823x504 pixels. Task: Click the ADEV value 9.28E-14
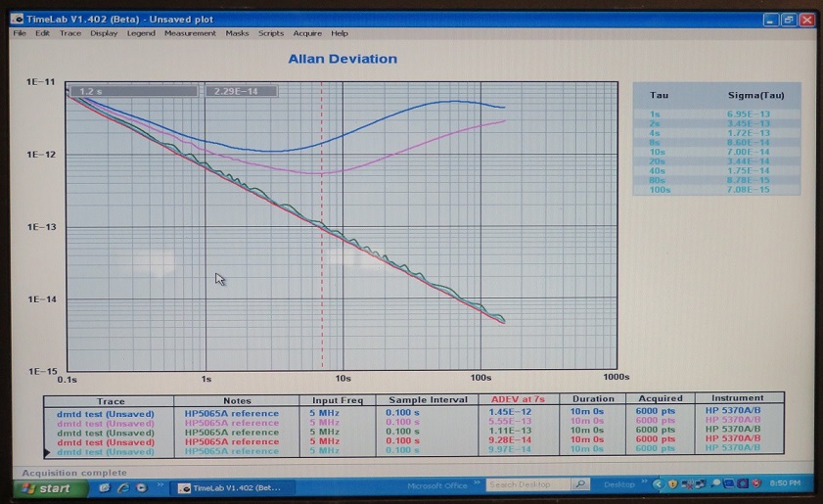pyautogui.click(x=510, y=440)
